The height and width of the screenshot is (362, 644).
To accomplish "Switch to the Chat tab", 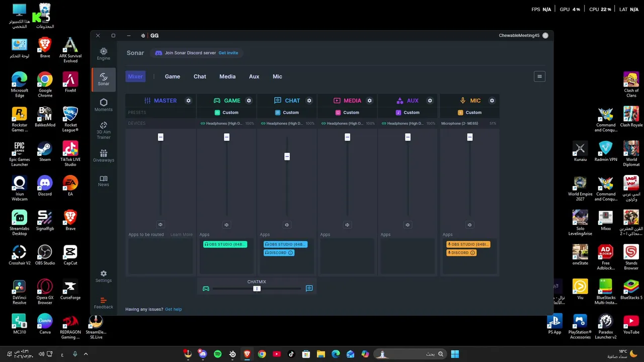I will pos(200,76).
